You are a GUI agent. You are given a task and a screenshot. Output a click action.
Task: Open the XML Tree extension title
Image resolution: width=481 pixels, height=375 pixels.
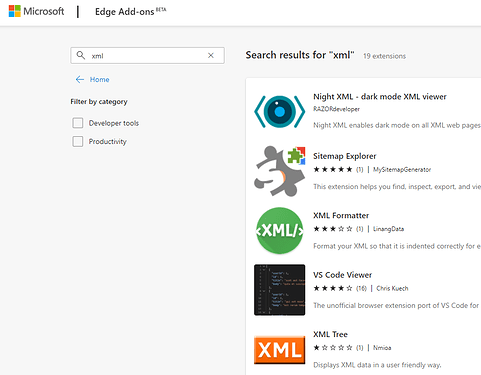pyautogui.click(x=330, y=334)
